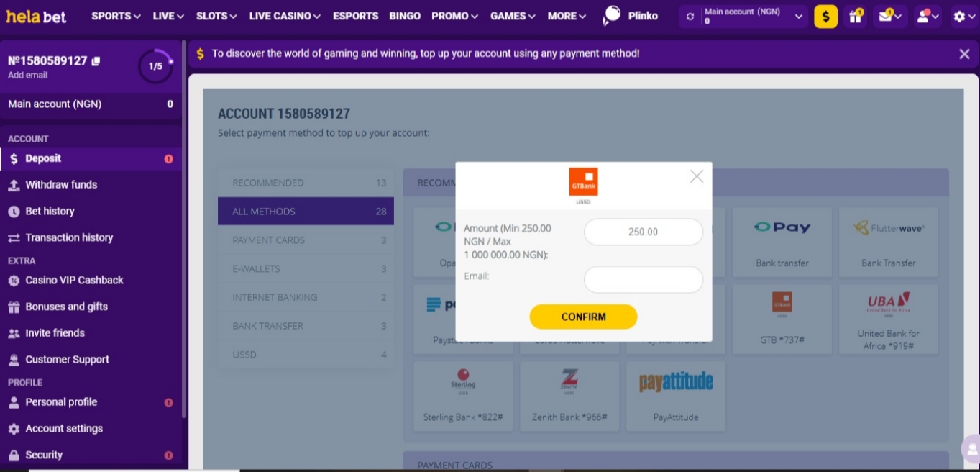Open the balance refresh icon near Main account
980x472 pixels.
tap(690, 15)
